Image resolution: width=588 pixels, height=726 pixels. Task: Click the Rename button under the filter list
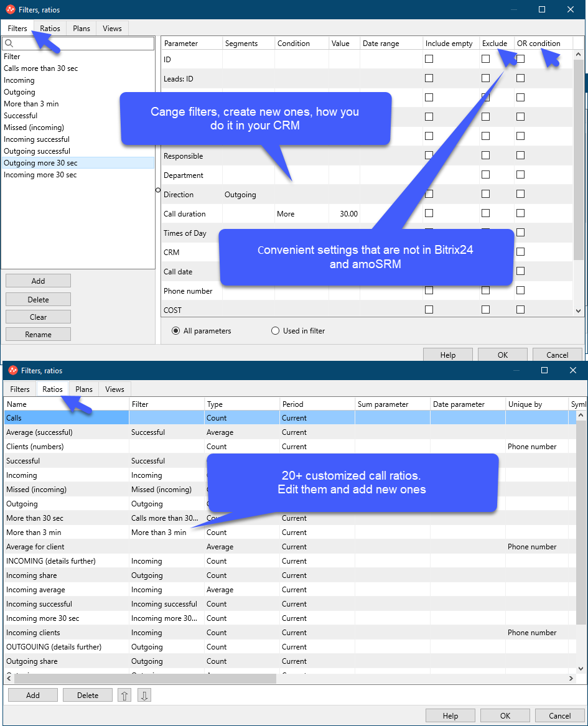38,334
